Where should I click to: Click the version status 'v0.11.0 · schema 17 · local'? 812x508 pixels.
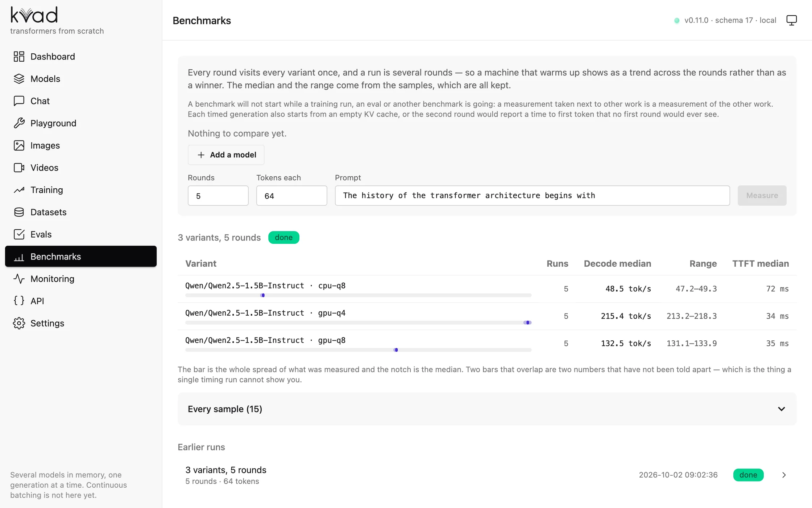coord(730,20)
